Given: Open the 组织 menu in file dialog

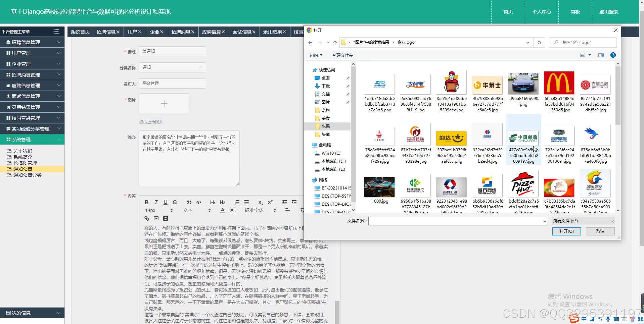Looking at the screenshot, I should (316, 55).
